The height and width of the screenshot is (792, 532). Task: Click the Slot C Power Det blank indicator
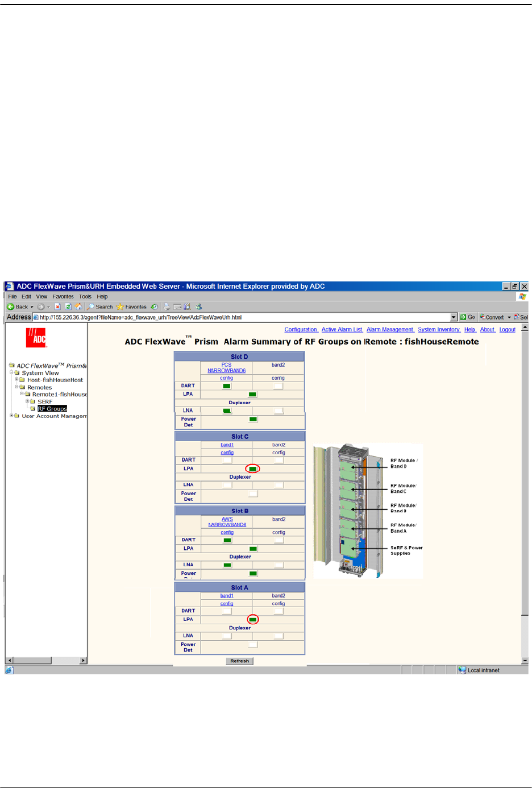point(253,494)
